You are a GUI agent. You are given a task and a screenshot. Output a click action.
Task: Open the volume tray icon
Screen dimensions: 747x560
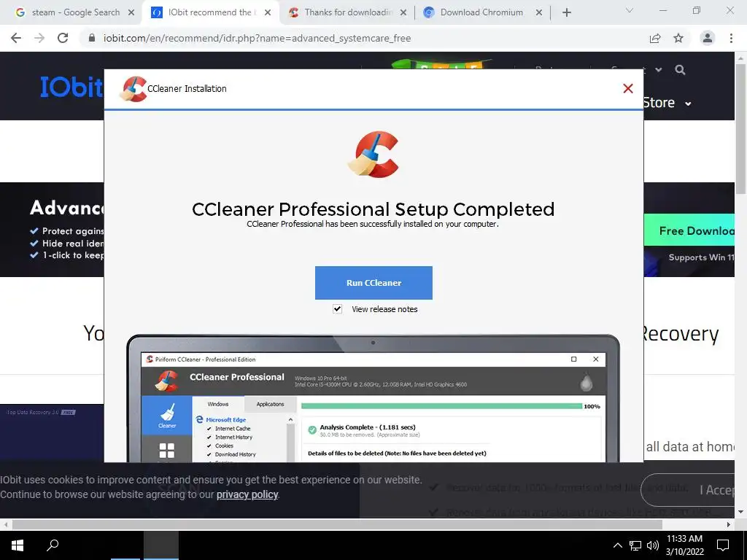pyautogui.click(x=653, y=545)
